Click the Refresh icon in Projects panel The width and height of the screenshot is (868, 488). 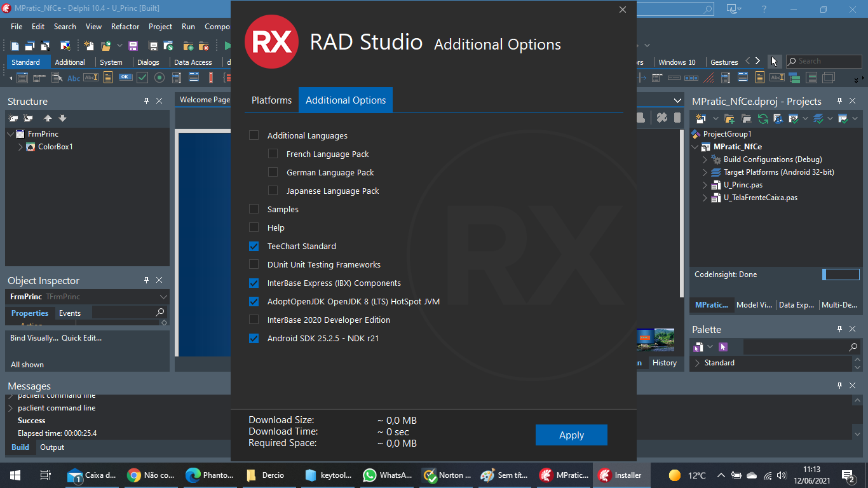point(763,119)
